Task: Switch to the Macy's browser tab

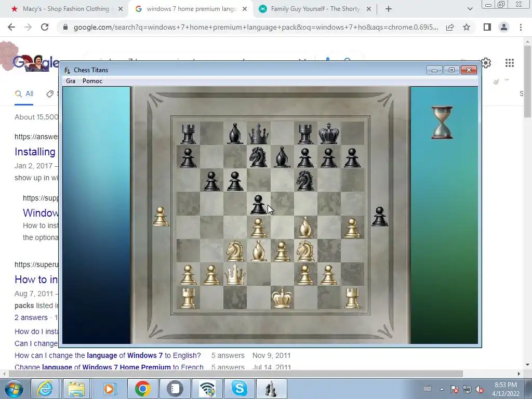Action: pyautogui.click(x=66, y=9)
